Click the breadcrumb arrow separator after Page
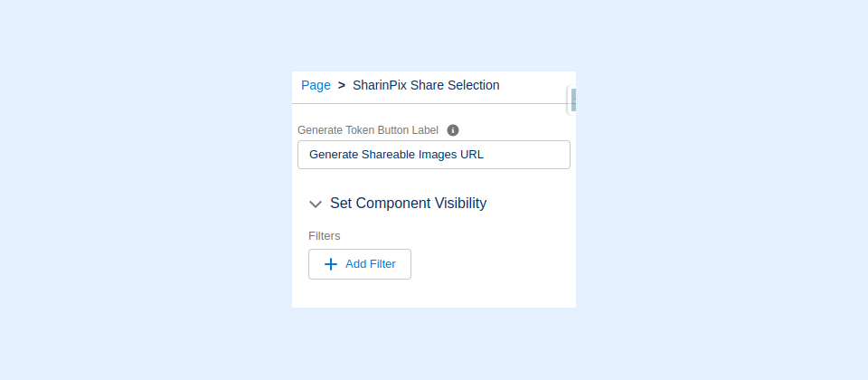Screen dimensions: 868x380 342,85
